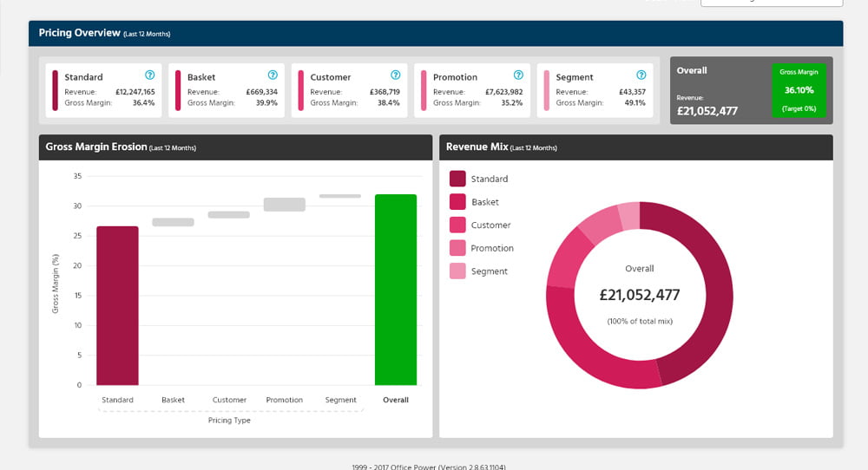Screen dimensions: 868x470
Task: Open the help icon on Basket card
Action: pyautogui.click(x=273, y=75)
